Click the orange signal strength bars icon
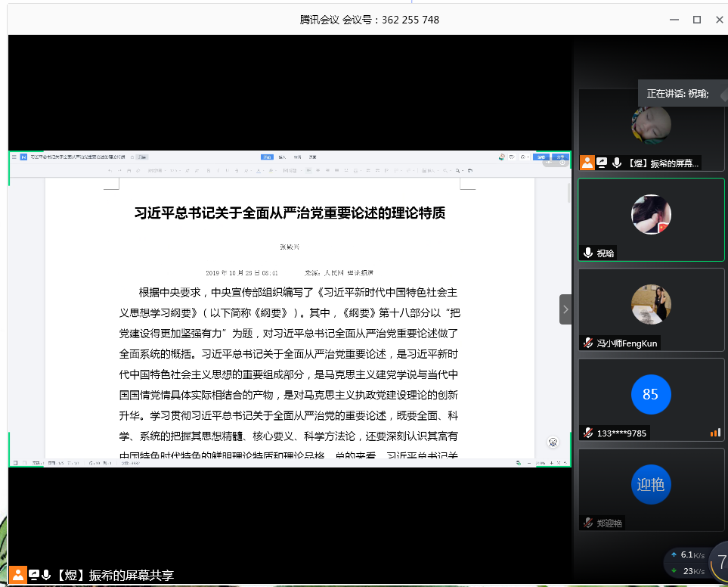This screenshot has width=728, height=587. coord(714,433)
